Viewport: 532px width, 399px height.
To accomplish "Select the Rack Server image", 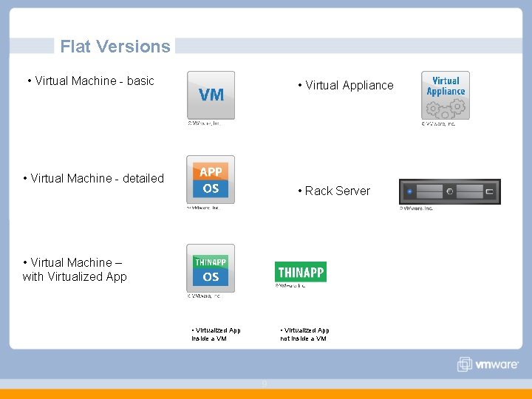I will (450, 191).
